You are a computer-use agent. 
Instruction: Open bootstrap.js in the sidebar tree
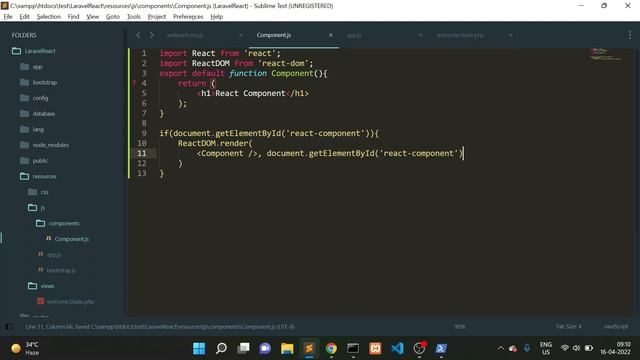[x=57, y=270]
